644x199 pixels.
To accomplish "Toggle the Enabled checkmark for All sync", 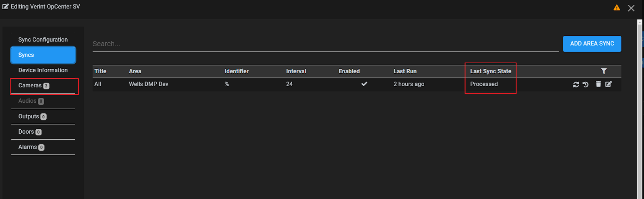I will pos(364,84).
